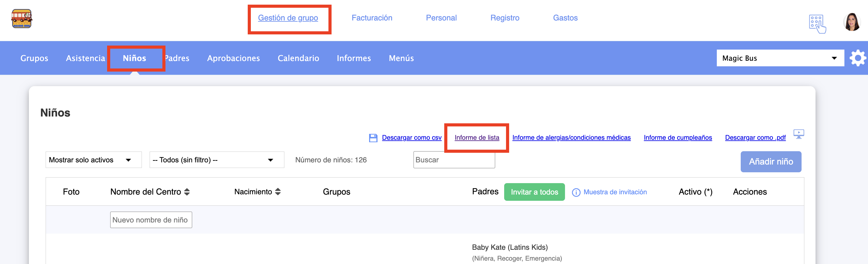
Task: Sort by Nacimiento arrows
Action: point(278,192)
